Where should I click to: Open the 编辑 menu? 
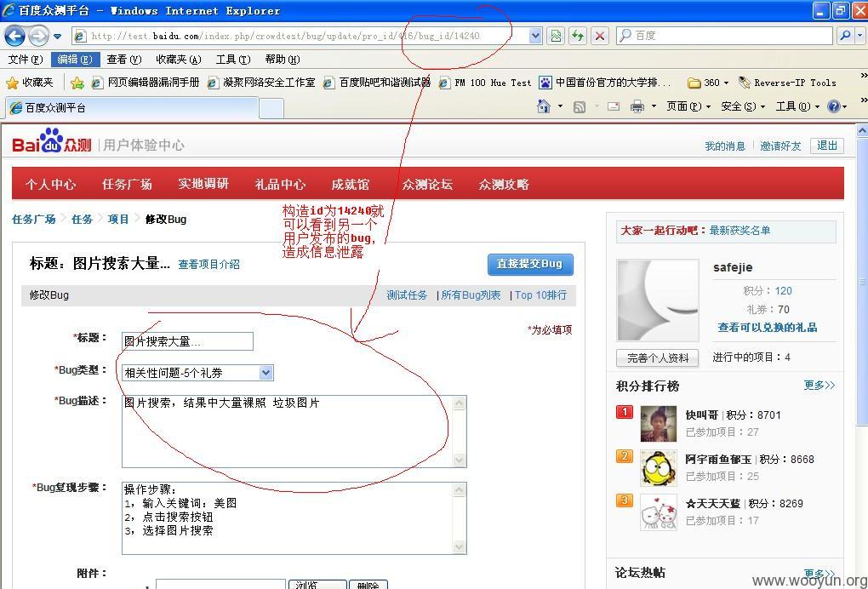tap(75, 60)
